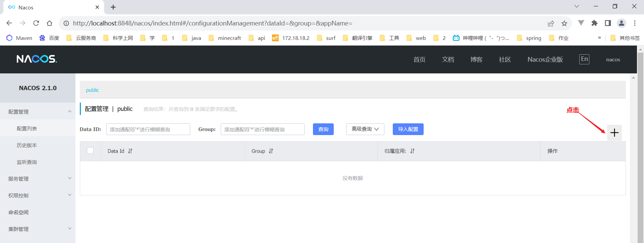Screen dimensions: 644x243
Task: Click the browser address bar URL
Action: [213, 23]
